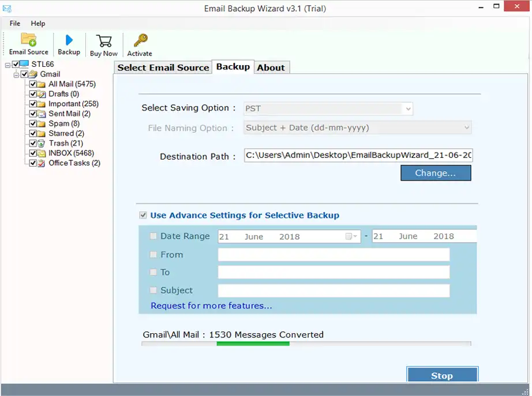Click the window resize grip in status bar
The width and height of the screenshot is (532, 396).
[525, 391]
